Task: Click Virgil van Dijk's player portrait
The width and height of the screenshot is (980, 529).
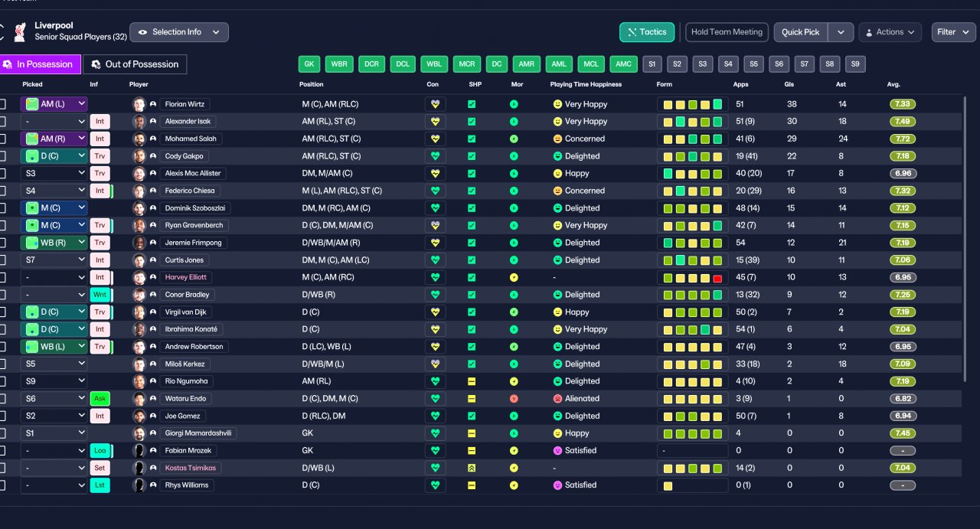Action: 139,312
